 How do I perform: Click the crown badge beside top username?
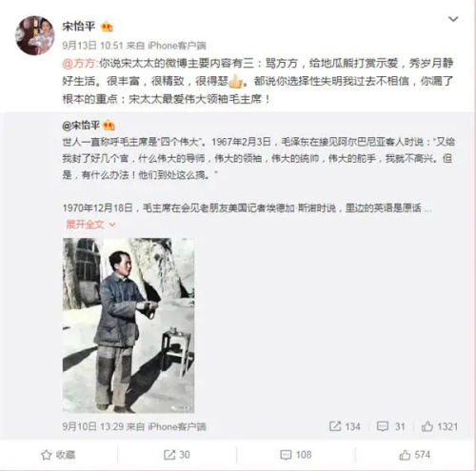[107, 27]
